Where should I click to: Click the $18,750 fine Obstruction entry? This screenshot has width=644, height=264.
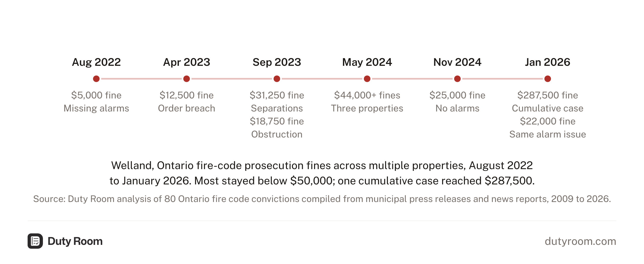pos(277,128)
